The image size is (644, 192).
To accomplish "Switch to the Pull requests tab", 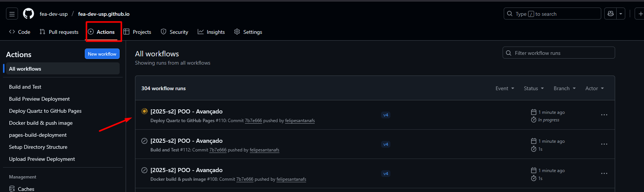I will (59, 32).
